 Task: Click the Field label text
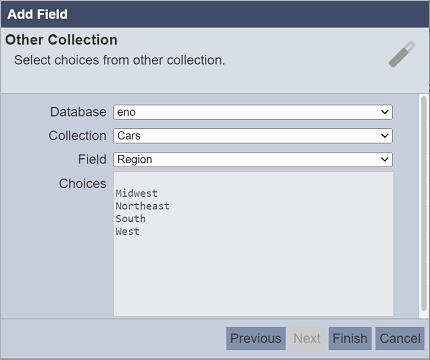pyautogui.click(x=92, y=159)
